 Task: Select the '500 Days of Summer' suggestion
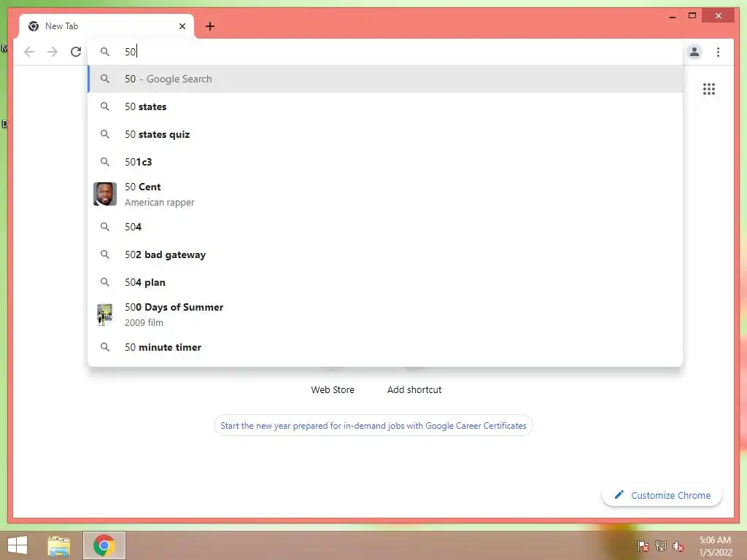385,315
